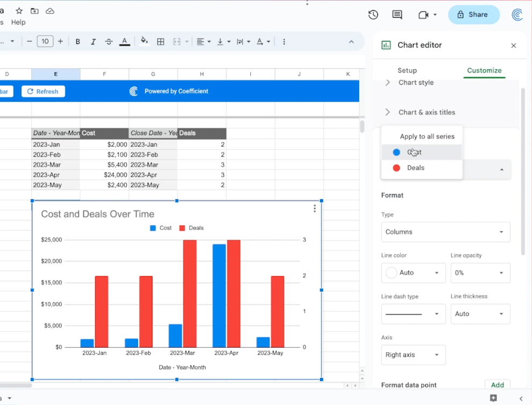Open the Line thickness Auto dropdown
Viewport: 532px width, 405px height.
pyautogui.click(x=480, y=314)
